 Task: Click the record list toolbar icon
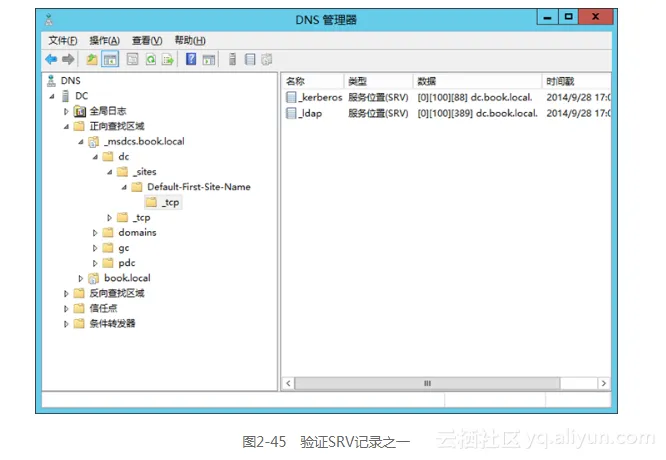point(250,59)
